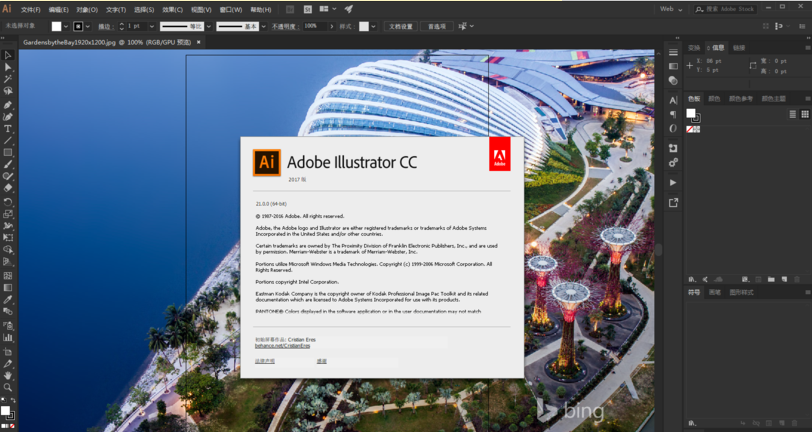812x432 pixels.
Task: Select the Rectangle tool
Action: point(8,152)
